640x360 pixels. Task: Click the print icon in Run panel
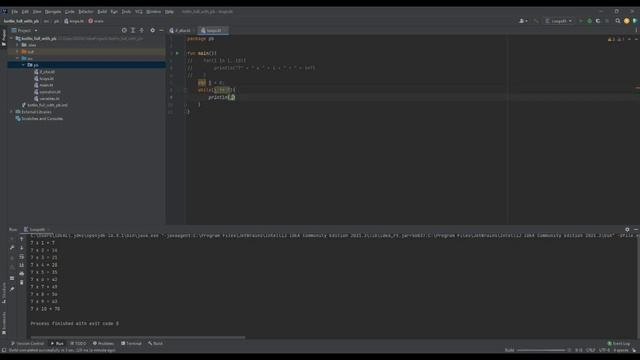22,273
